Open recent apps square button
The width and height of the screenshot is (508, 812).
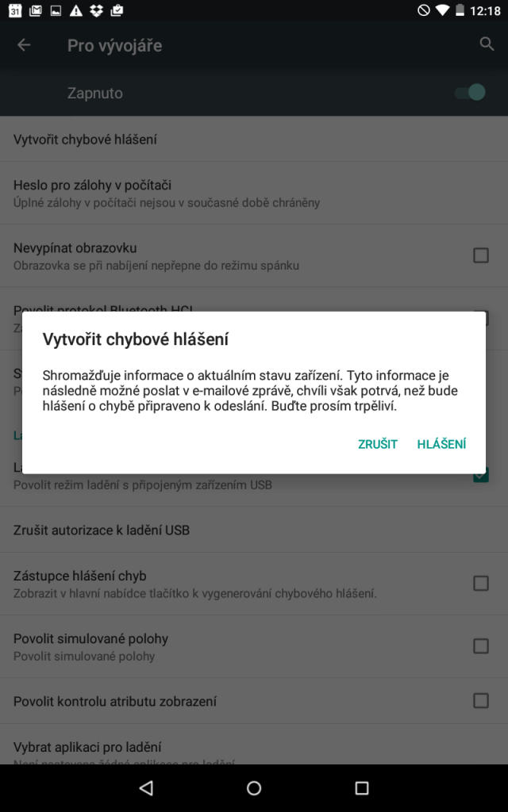362,787
